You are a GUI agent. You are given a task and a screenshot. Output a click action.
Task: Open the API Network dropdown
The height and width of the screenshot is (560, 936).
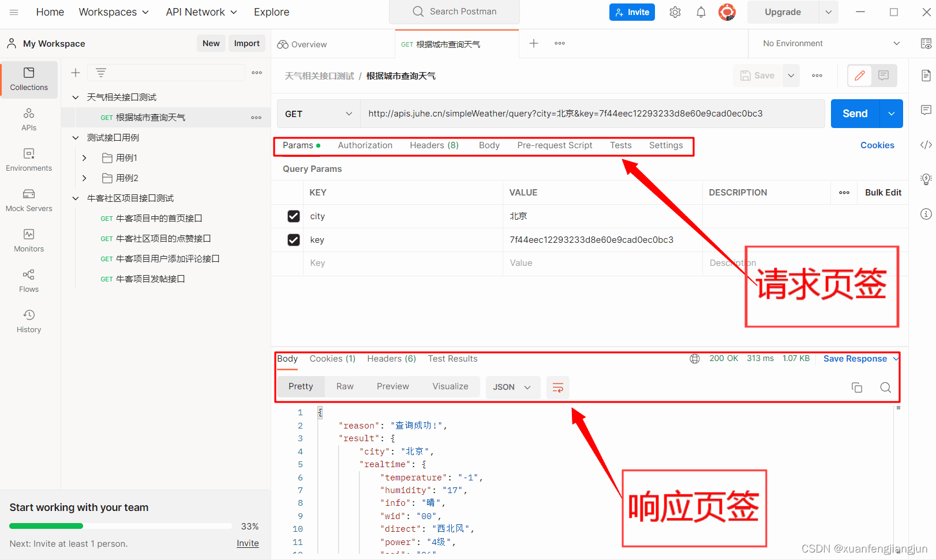[x=201, y=12]
